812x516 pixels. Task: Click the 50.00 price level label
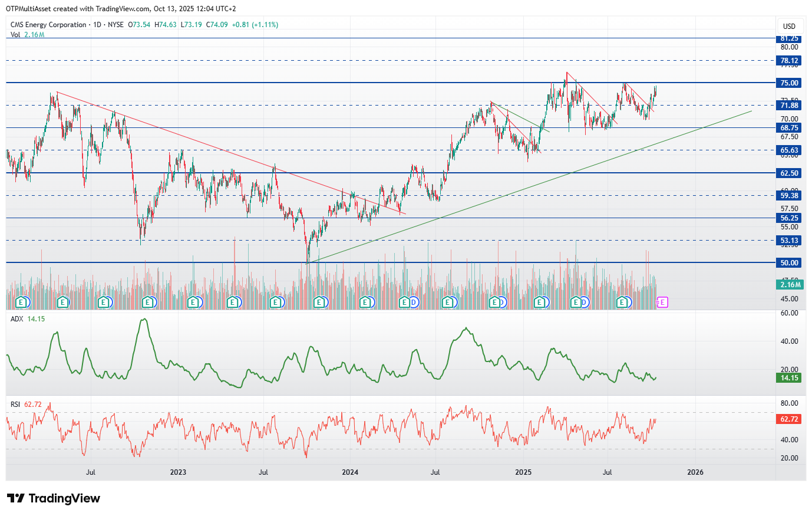click(789, 263)
